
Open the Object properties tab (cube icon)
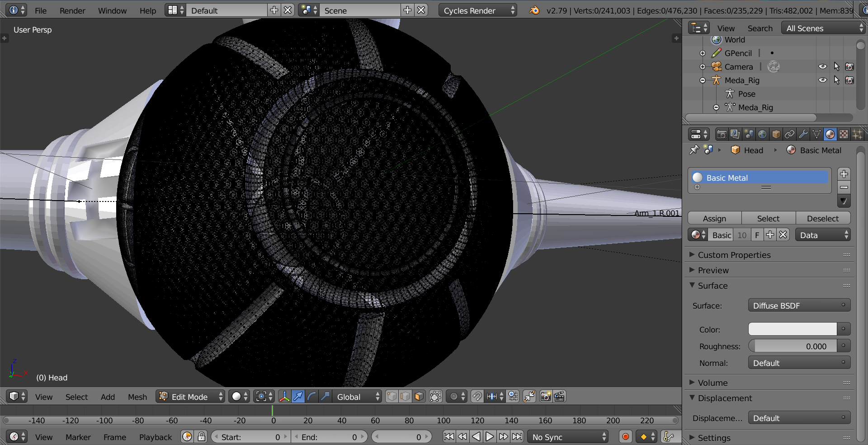tap(776, 134)
